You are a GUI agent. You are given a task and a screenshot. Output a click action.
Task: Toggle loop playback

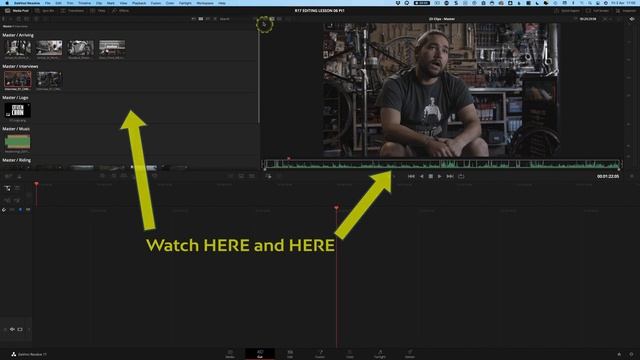coord(461,176)
